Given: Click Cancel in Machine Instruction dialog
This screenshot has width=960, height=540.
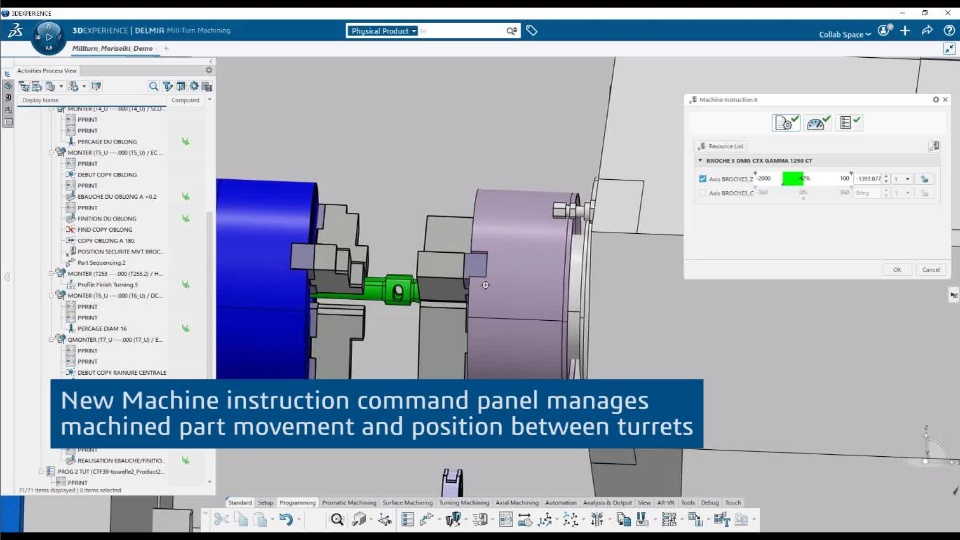Looking at the screenshot, I should pyautogui.click(x=931, y=269).
